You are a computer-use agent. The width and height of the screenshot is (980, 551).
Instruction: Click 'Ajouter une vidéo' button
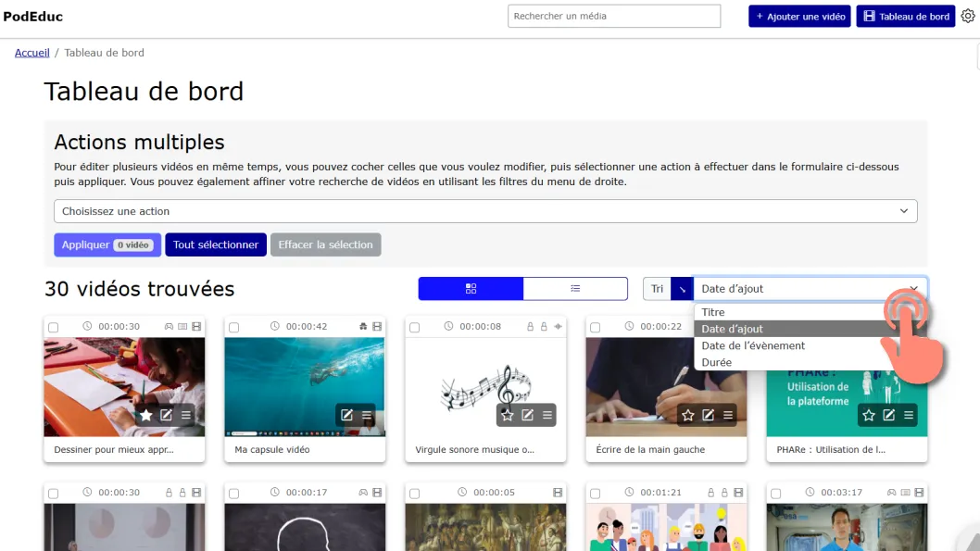(799, 17)
